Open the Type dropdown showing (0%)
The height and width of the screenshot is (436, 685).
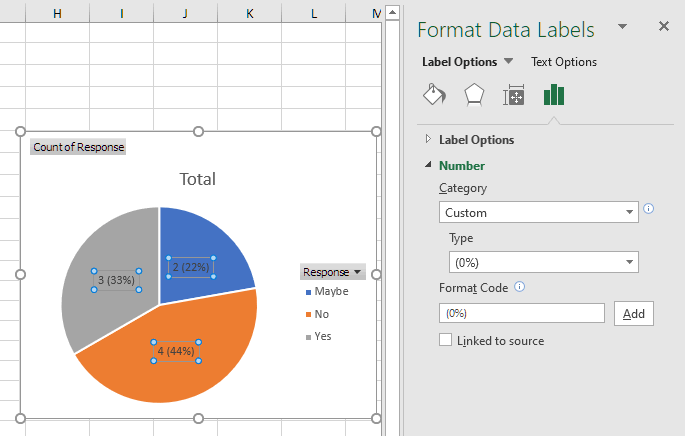tap(544, 262)
